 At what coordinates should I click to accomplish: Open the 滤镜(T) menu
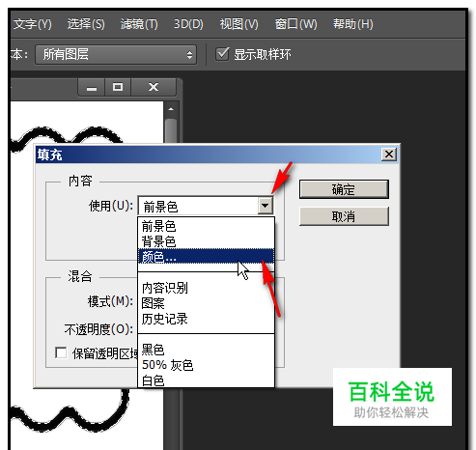139,24
